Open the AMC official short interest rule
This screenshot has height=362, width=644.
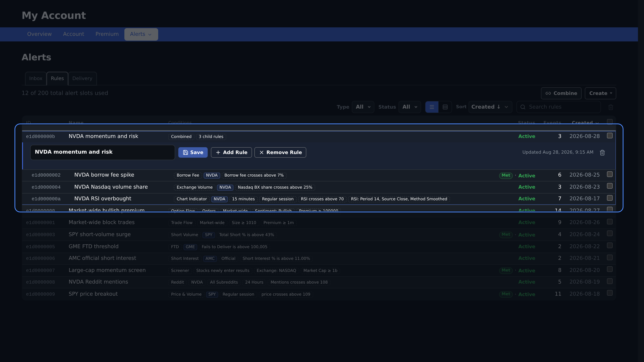pyautogui.click(x=102, y=258)
